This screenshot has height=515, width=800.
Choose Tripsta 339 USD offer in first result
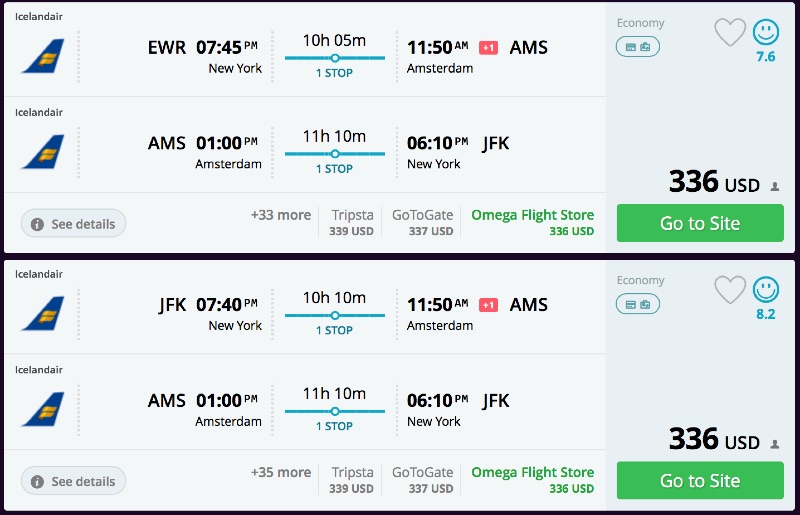(352, 222)
